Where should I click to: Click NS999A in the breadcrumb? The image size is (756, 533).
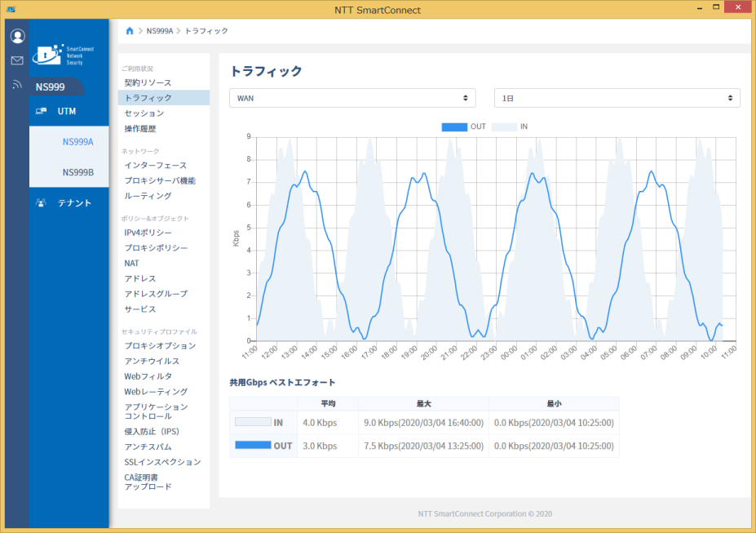160,31
